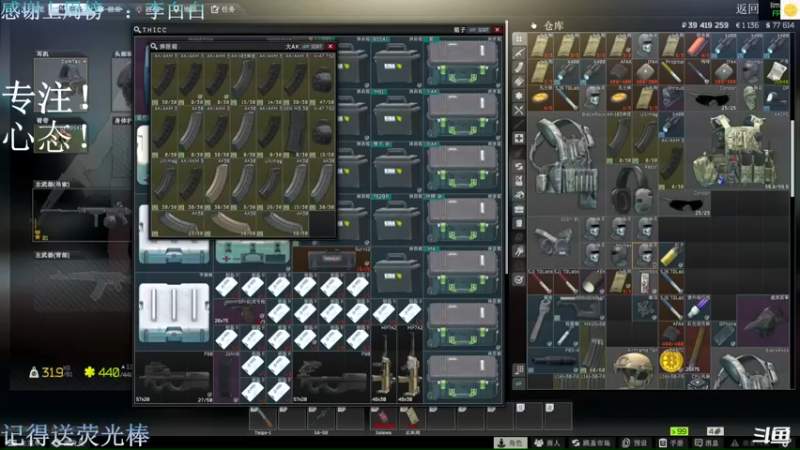Close the 大AK magazine case window
Screen dimensions: 800x450
(x=331, y=46)
